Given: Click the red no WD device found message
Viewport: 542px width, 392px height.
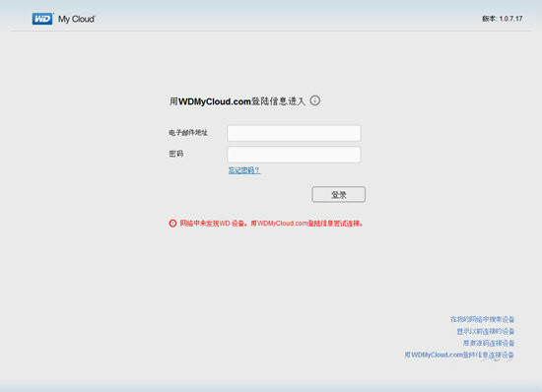Looking at the screenshot, I should click(272, 224).
